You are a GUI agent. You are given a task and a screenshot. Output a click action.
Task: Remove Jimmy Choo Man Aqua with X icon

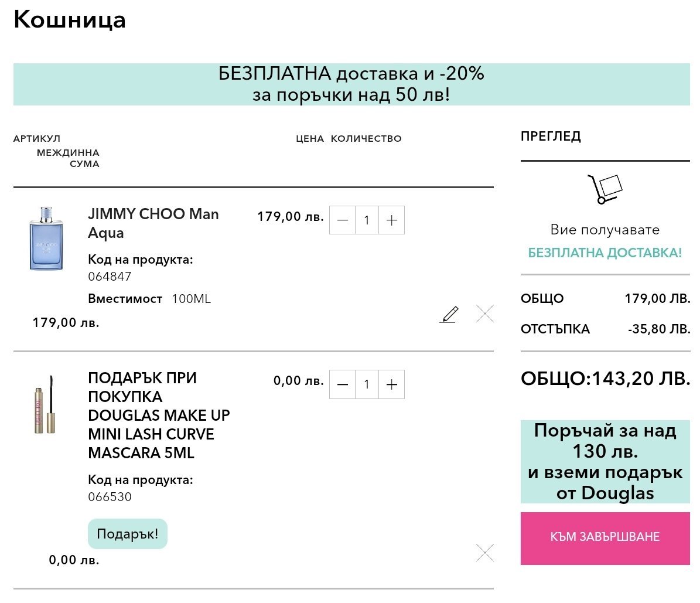(x=485, y=314)
